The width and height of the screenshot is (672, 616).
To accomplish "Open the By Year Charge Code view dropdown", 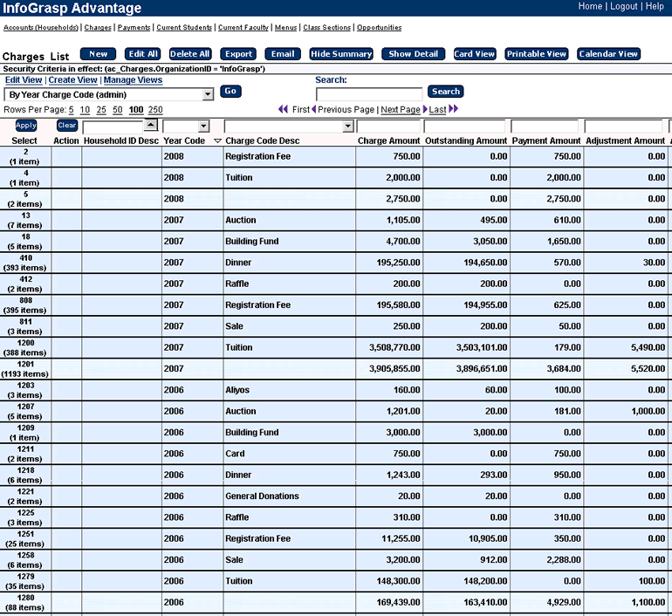I will [208, 94].
